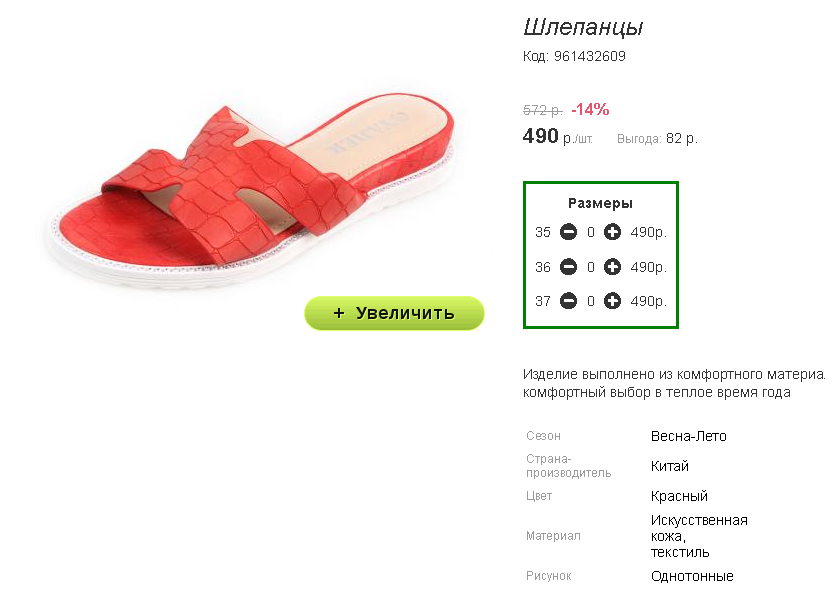Viewport: 825px width, 600px height.
Task: Click the Шлепанцы product title
Action: click(x=583, y=27)
